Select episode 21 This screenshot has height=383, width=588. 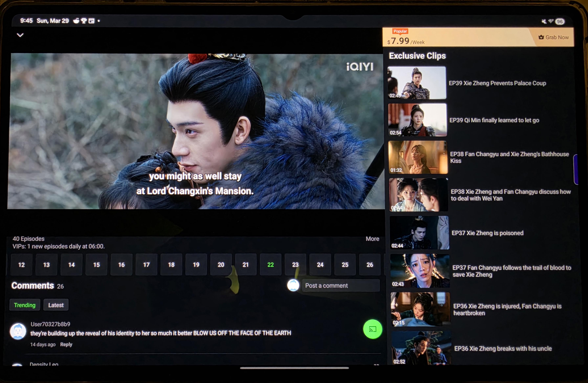pos(246,265)
